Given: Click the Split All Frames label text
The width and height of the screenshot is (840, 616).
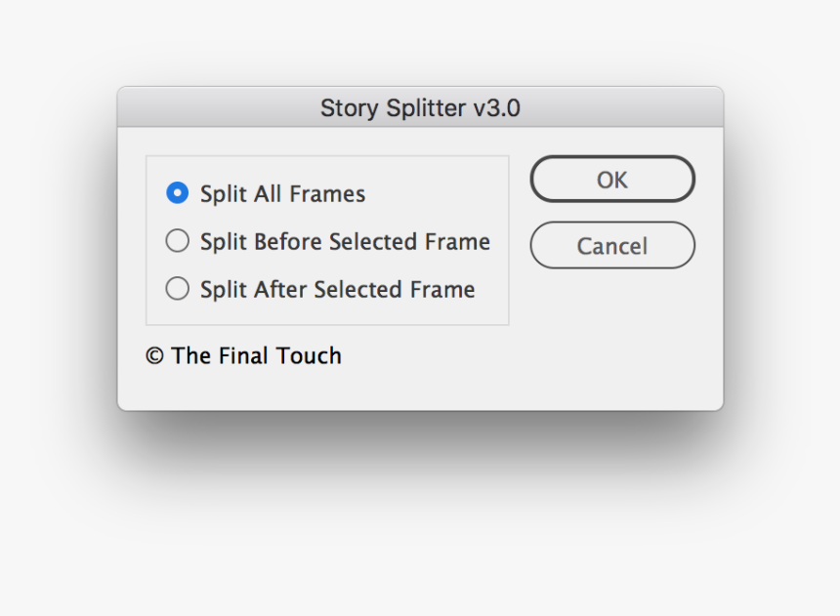Looking at the screenshot, I should (281, 193).
